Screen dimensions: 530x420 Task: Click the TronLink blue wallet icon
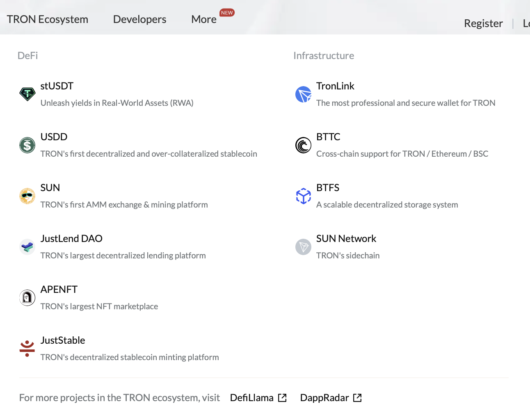(303, 94)
